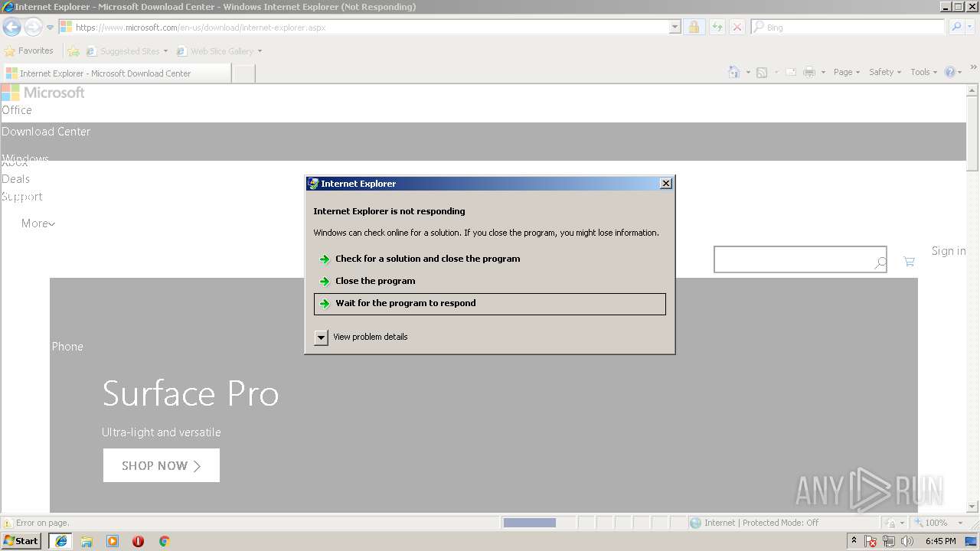Expand the command bar overflow chevron
The width and height of the screenshot is (980, 551).
pos(975,69)
